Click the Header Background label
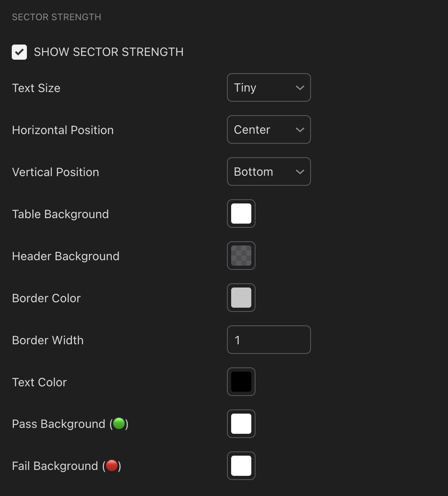The height and width of the screenshot is (496, 448). click(66, 256)
